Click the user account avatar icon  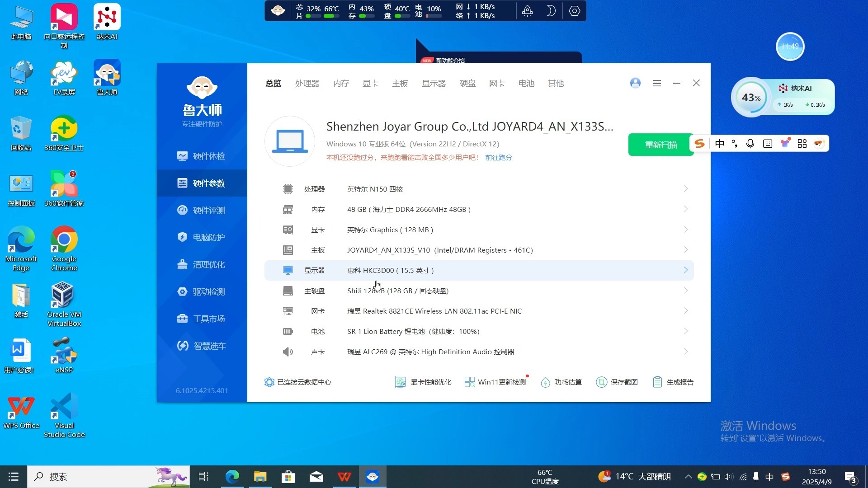click(635, 83)
